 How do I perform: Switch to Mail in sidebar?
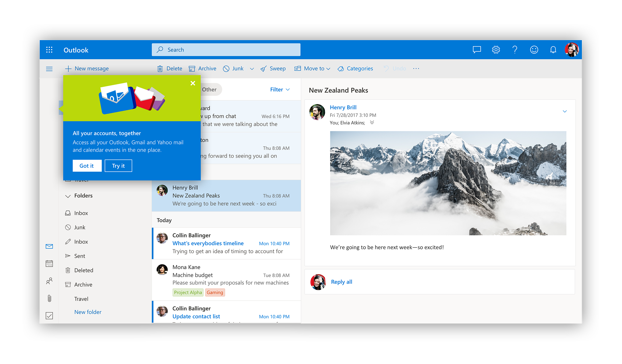49,246
